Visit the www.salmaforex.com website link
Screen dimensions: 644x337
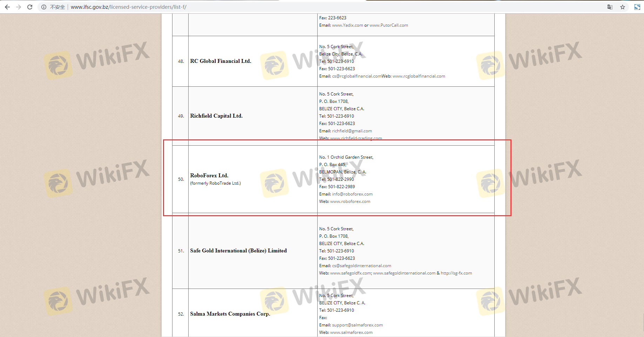point(351,332)
